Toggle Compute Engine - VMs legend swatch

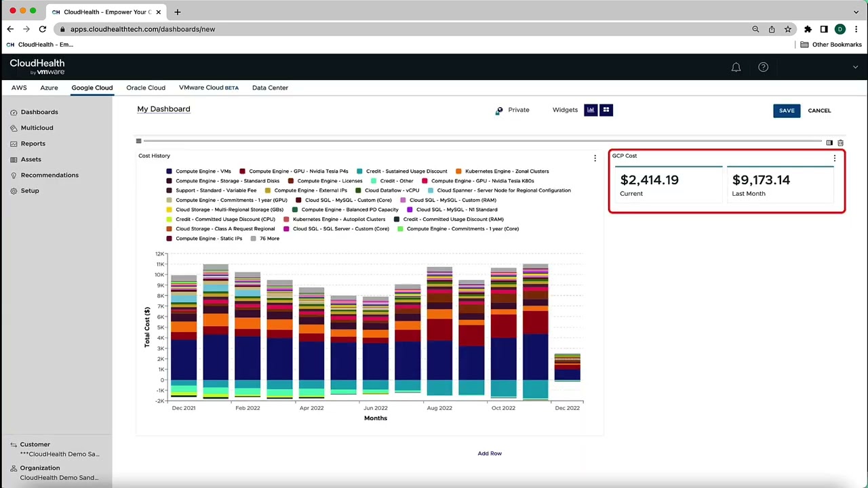click(x=169, y=171)
